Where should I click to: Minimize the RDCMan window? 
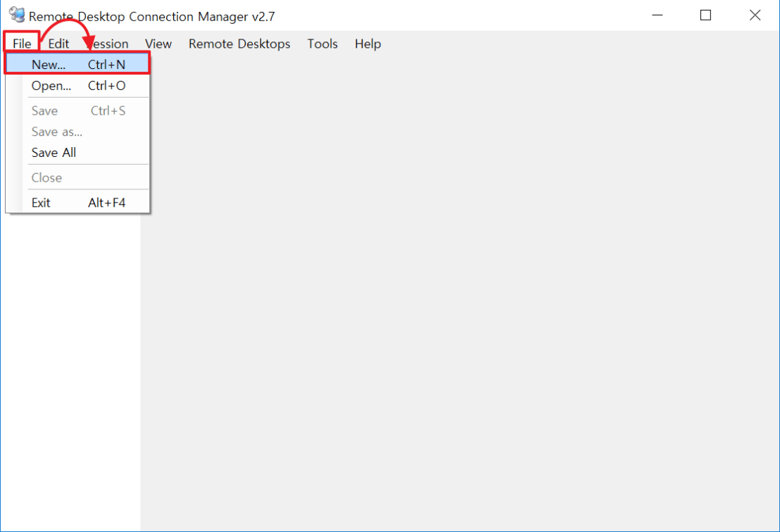pos(657,15)
